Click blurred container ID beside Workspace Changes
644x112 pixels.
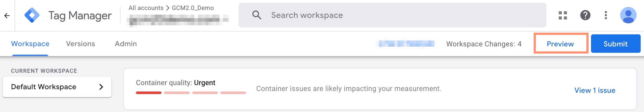(x=406, y=44)
